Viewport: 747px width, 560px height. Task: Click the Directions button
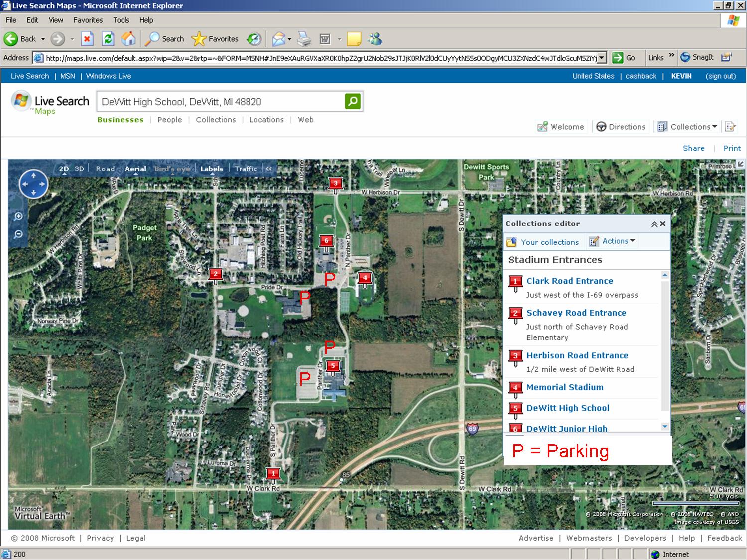(x=621, y=127)
